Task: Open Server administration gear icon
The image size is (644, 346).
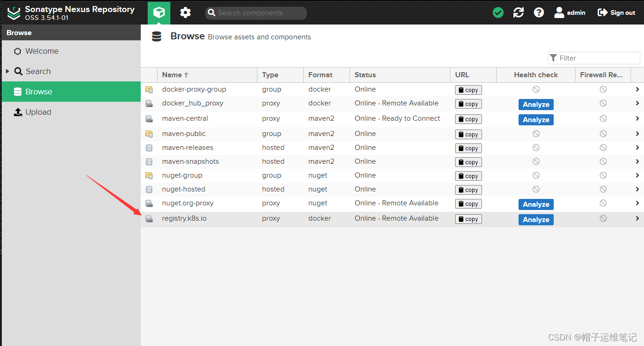Action: [x=185, y=12]
